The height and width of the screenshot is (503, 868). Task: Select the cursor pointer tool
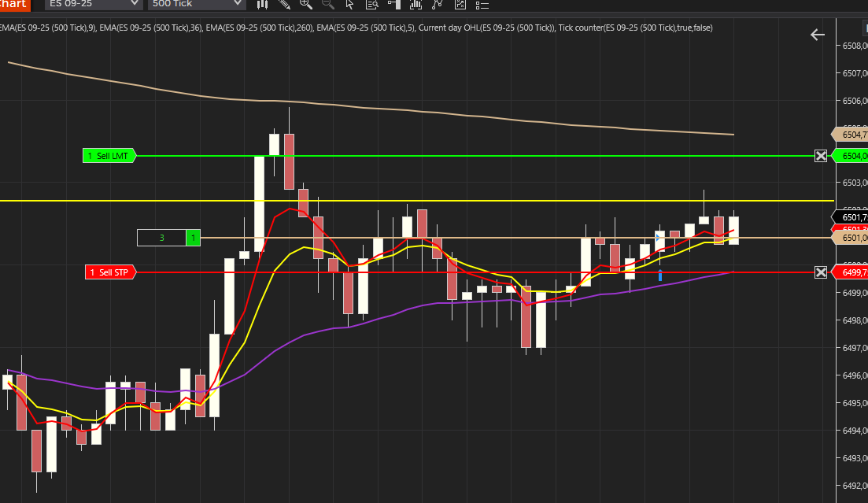349,5
